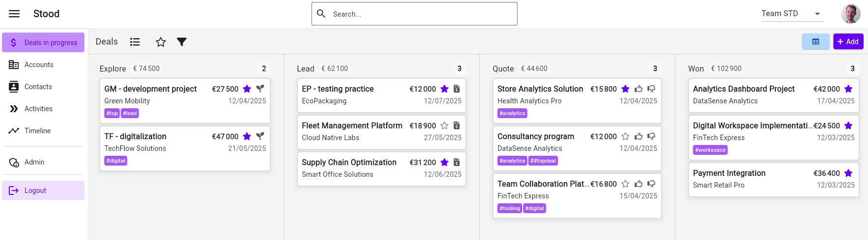Screen dimensions: 868x240
Task: Click the Search input field
Action: pos(422,14)
